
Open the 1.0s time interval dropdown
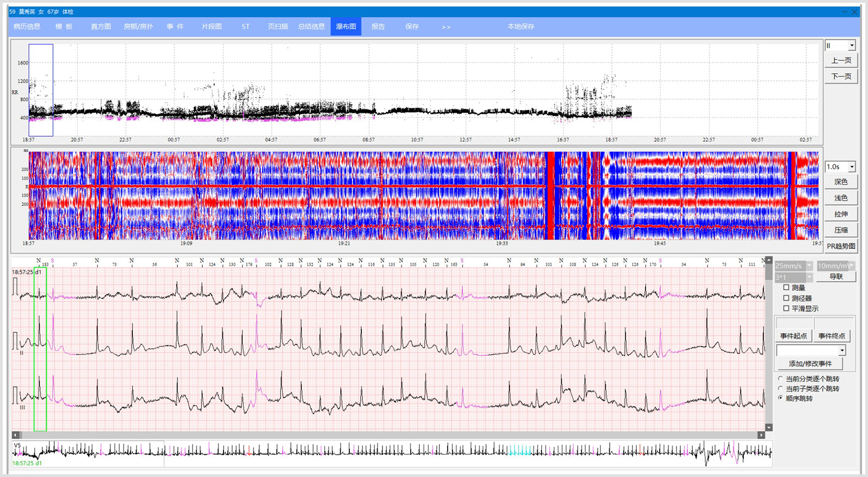[852, 167]
